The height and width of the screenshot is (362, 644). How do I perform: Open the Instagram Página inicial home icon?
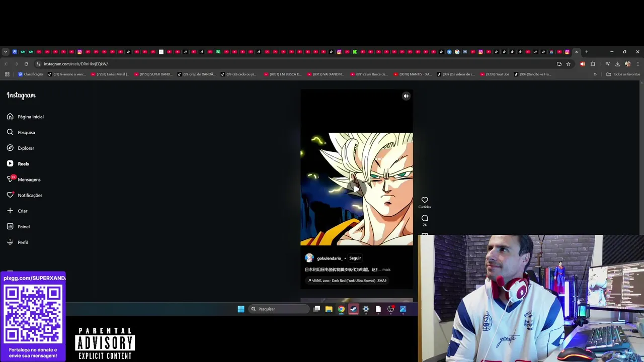coord(10,117)
